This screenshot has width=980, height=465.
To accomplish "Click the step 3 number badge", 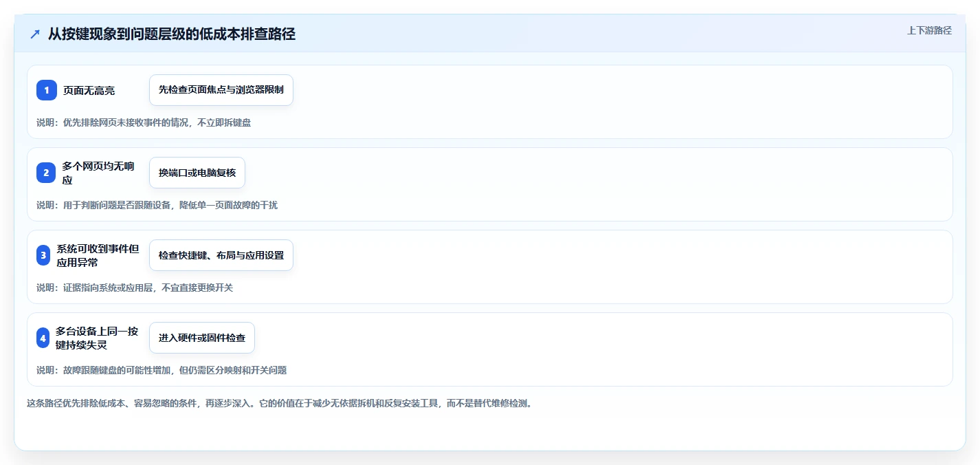I will (x=43, y=255).
